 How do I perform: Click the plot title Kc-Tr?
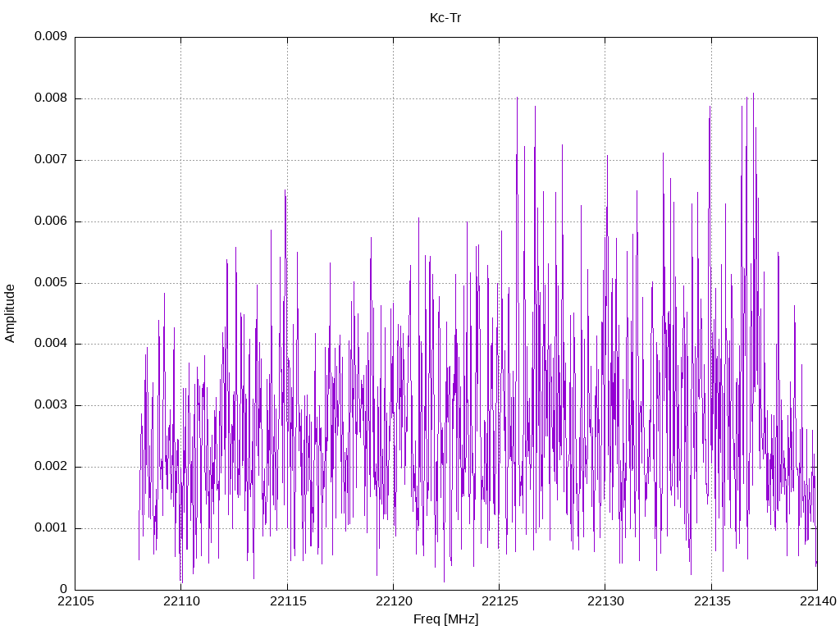pos(445,17)
